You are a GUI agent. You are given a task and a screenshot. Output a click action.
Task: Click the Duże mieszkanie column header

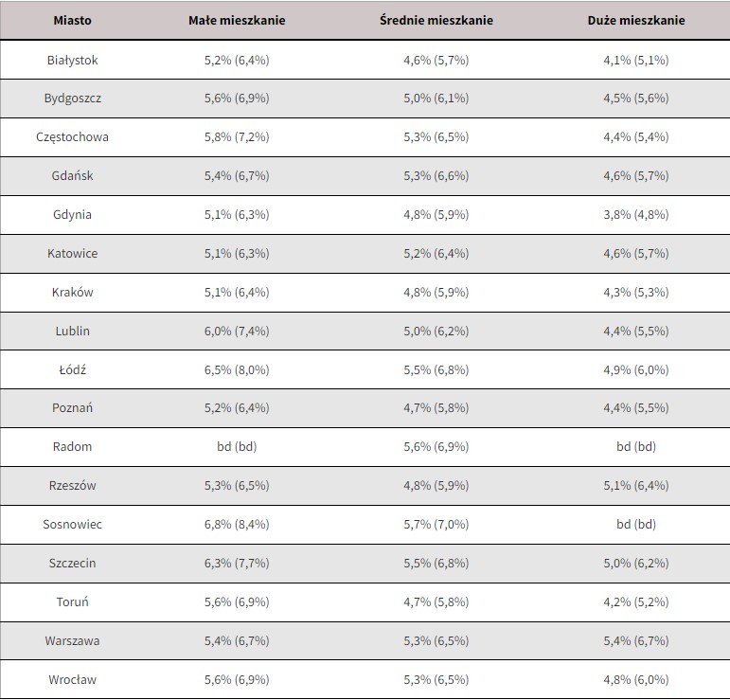click(635, 20)
